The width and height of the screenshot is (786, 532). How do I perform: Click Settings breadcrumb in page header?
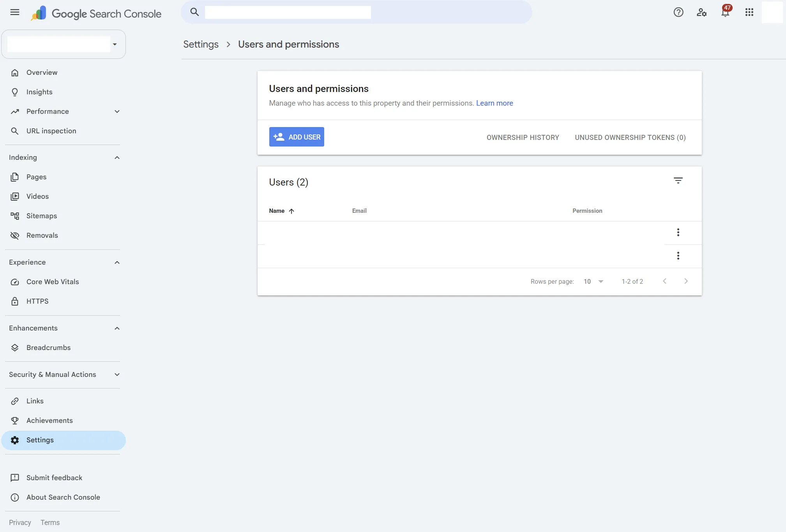click(201, 44)
